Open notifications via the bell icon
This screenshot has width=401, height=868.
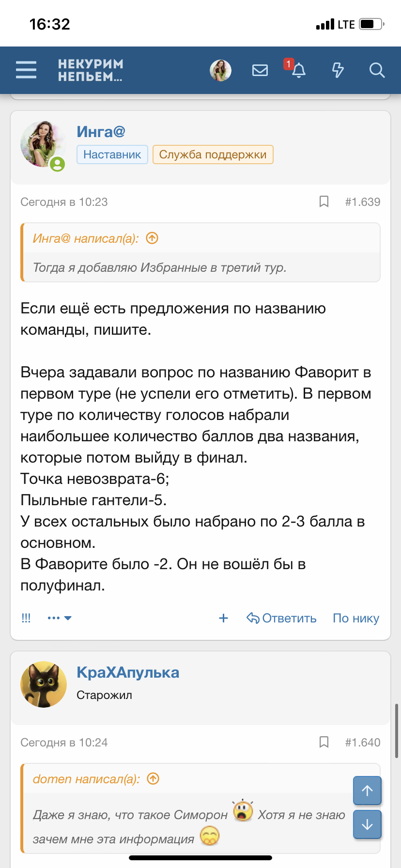pos(299,70)
